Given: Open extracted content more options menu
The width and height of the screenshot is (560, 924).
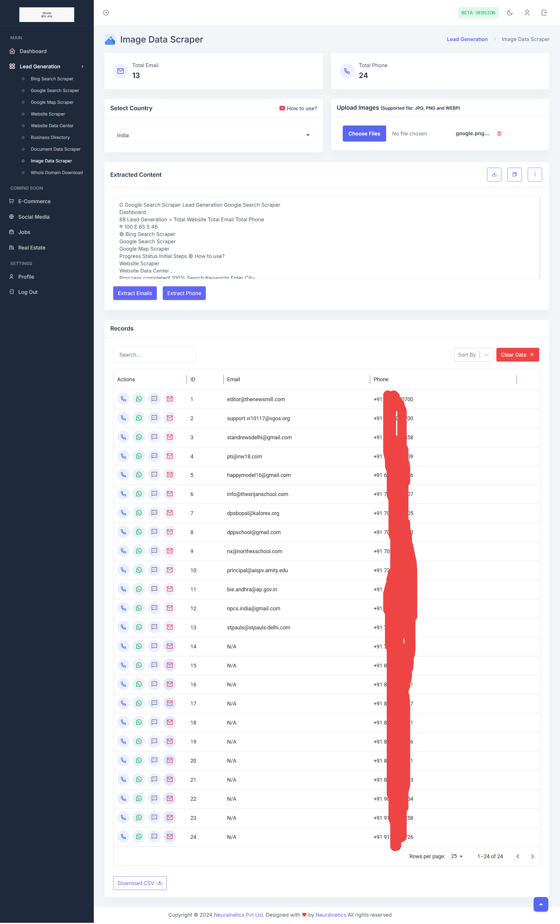Looking at the screenshot, I should (534, 174).
